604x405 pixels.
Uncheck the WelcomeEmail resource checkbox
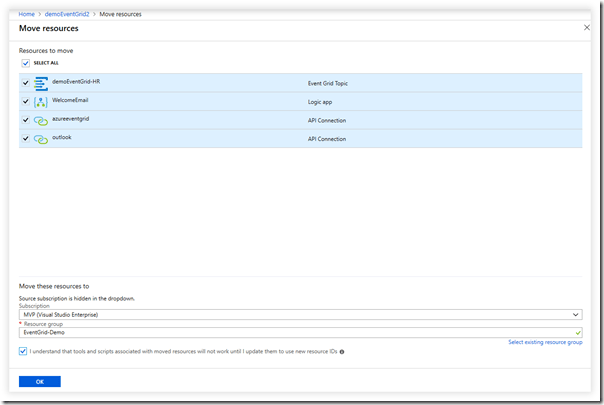(x=25, y=102)
